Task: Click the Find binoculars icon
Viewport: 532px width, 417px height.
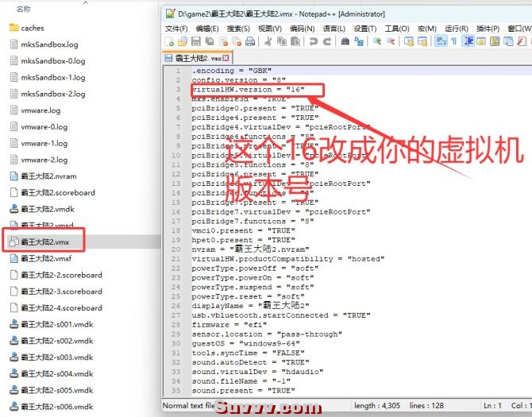Action: [345, 41]
